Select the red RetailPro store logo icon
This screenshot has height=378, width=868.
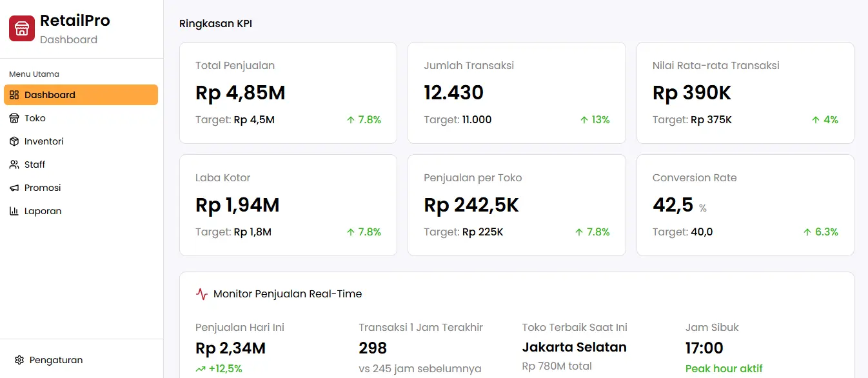point(21,28)
